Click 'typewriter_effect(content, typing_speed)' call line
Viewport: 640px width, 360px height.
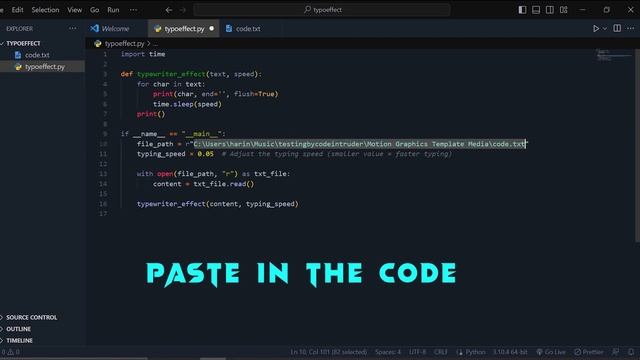pos(218,204)
